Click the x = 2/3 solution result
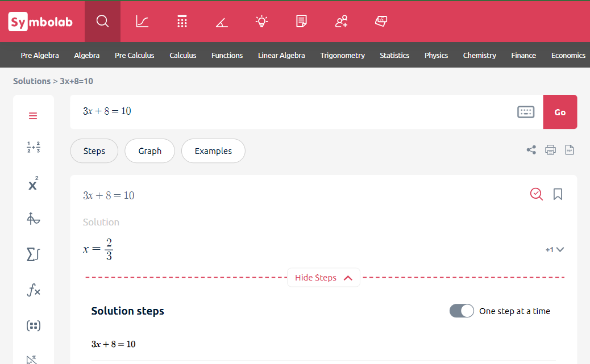Viewport: 590px width, 364px height. point(98,249)
